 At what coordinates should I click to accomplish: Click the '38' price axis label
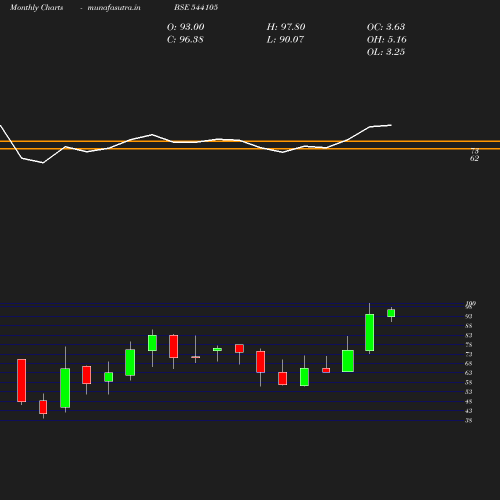pos(469,421)
